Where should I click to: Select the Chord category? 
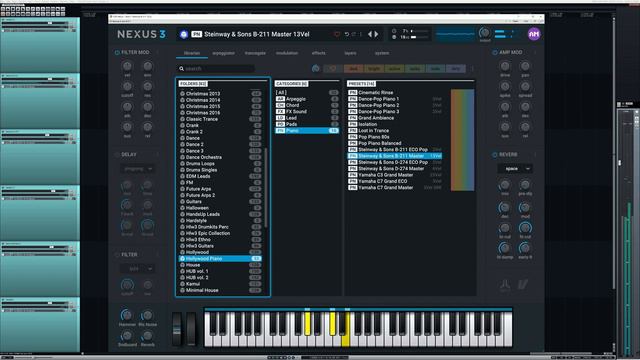click(307, 105)
